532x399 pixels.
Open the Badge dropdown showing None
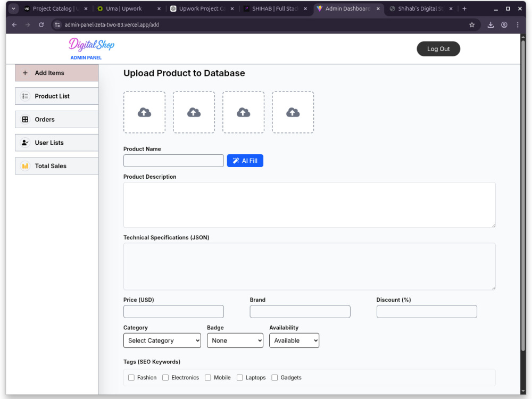click(235, 340)
